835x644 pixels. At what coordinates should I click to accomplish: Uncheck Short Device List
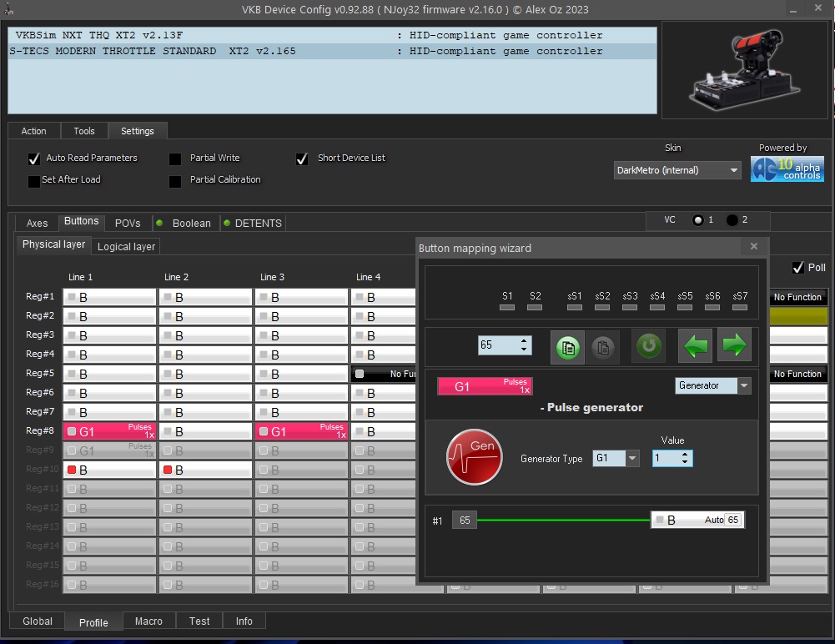tap(302, 158)
